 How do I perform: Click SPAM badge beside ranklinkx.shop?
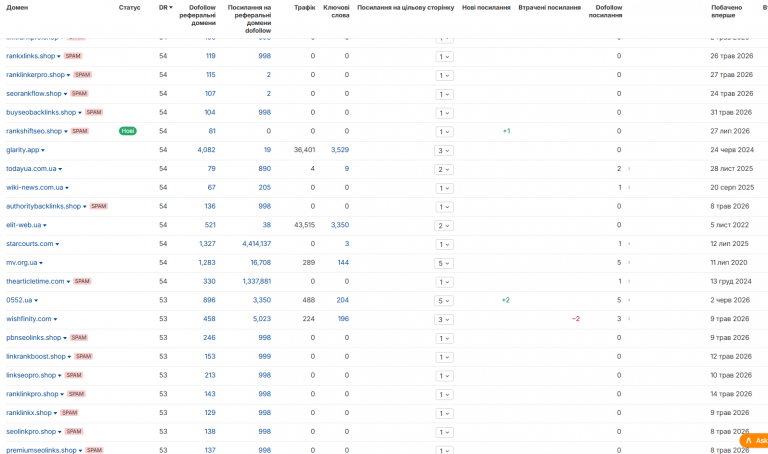pyautogui.click(x=69, y=412)
